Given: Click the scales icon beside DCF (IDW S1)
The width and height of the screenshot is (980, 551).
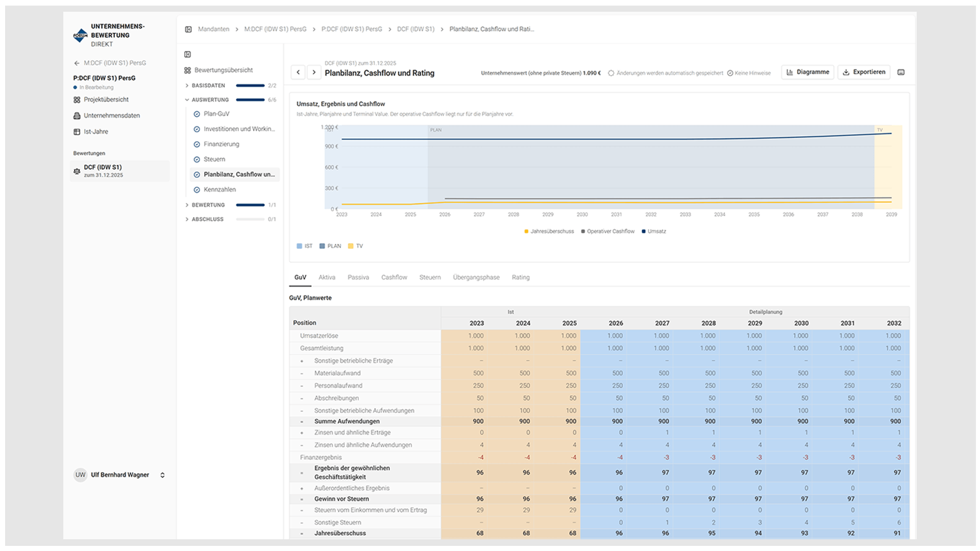Looking at the screenshot, I should (77, 171).
